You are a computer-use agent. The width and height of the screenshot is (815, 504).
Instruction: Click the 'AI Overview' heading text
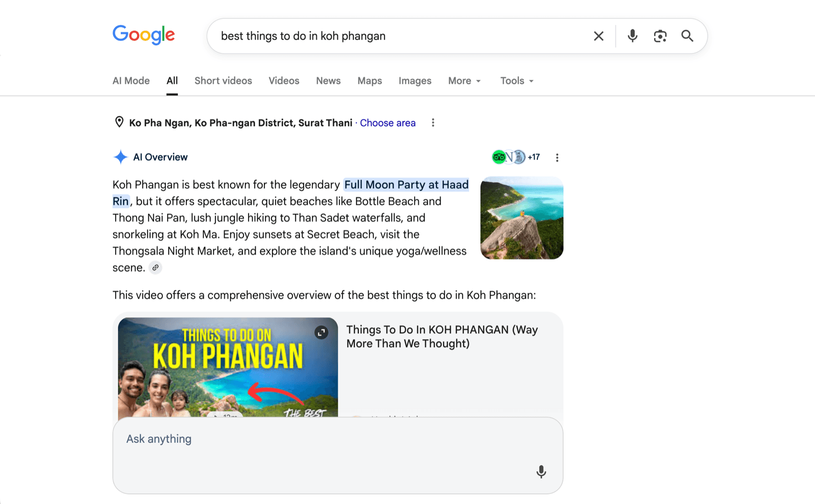[160, 157]
